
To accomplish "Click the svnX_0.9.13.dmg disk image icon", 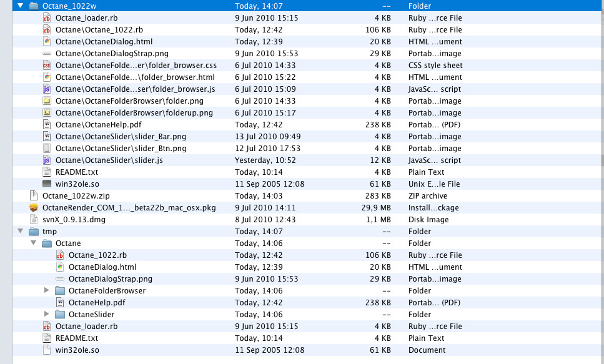I will coord(34,220).
